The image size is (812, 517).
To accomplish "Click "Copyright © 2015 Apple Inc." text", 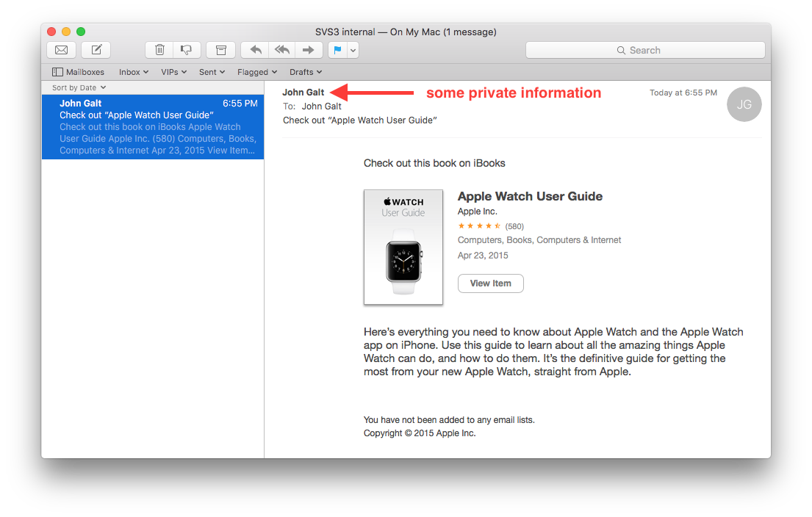I will 420,433.
